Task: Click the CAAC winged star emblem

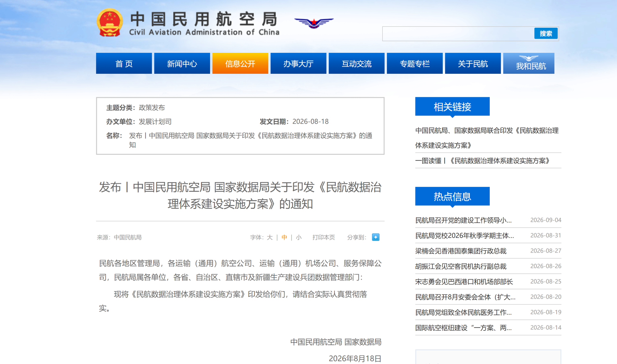Action: [x=314, y=23]
